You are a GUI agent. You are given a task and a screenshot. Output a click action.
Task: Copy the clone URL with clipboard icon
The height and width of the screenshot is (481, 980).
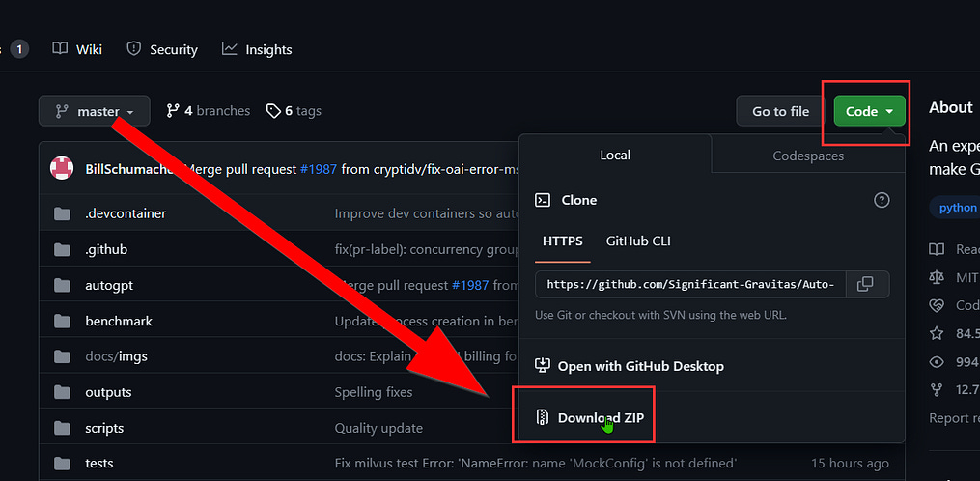tap(865, 284)
